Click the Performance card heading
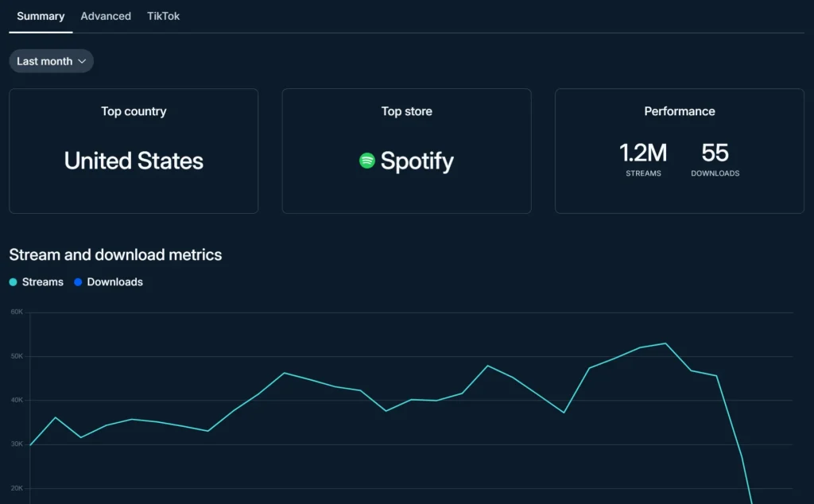814x504 pixels. pyautogui.click(x=679, y=111)
